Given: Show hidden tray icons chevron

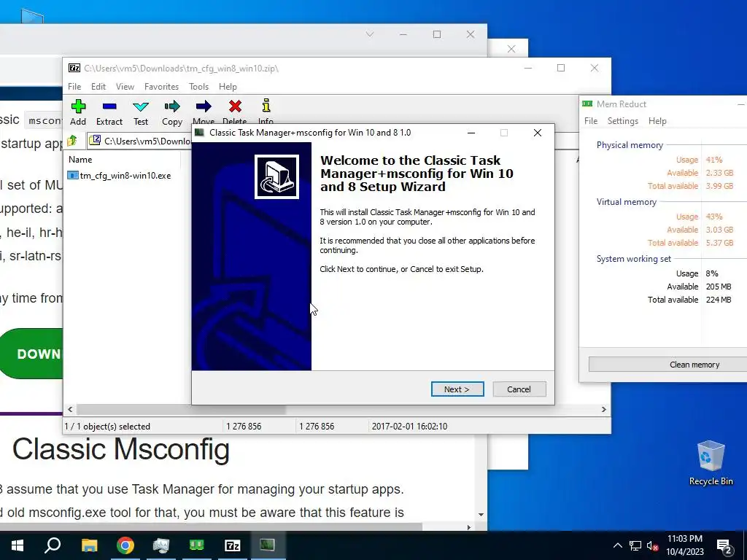Looking at the screenshot, I should (617, 545).
